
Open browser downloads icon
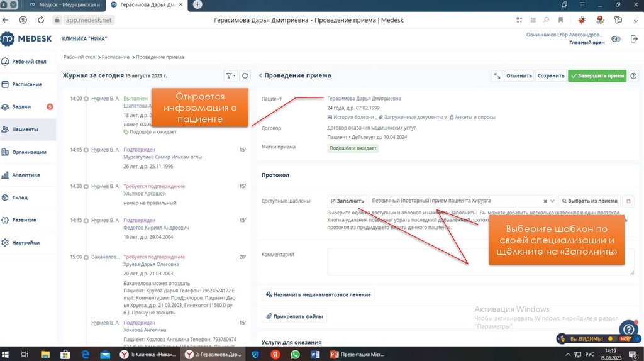[x=636, y=19]
